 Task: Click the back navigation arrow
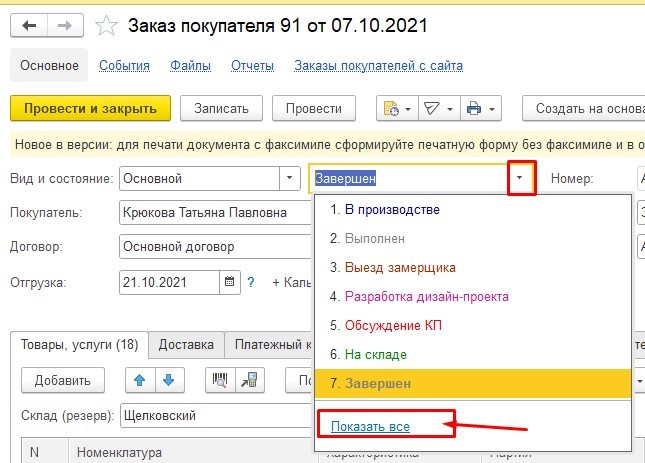tap(29, 25)
